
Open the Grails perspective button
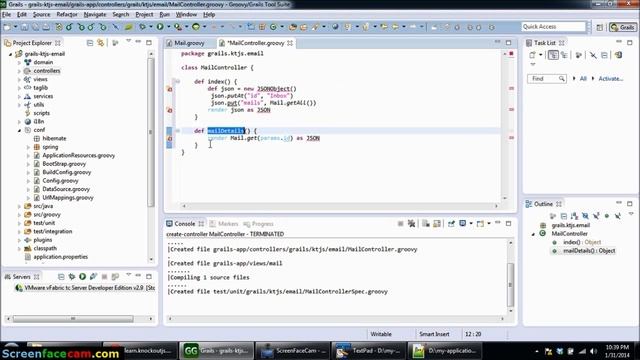point(623,27)
